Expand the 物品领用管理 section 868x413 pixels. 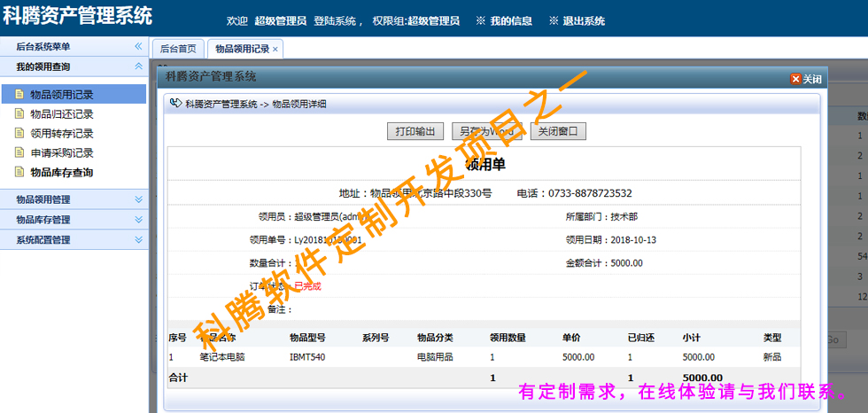click(x=138, y=199)
